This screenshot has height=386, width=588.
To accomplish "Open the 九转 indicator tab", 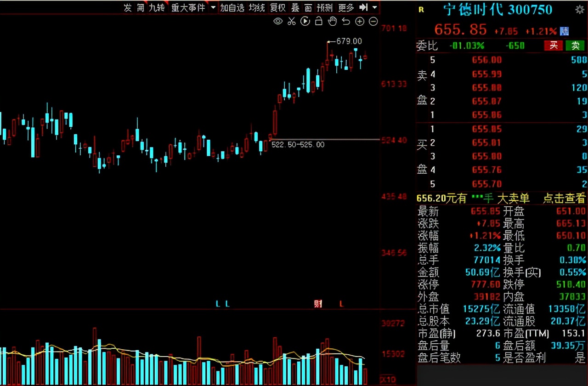I will (157, 8).
